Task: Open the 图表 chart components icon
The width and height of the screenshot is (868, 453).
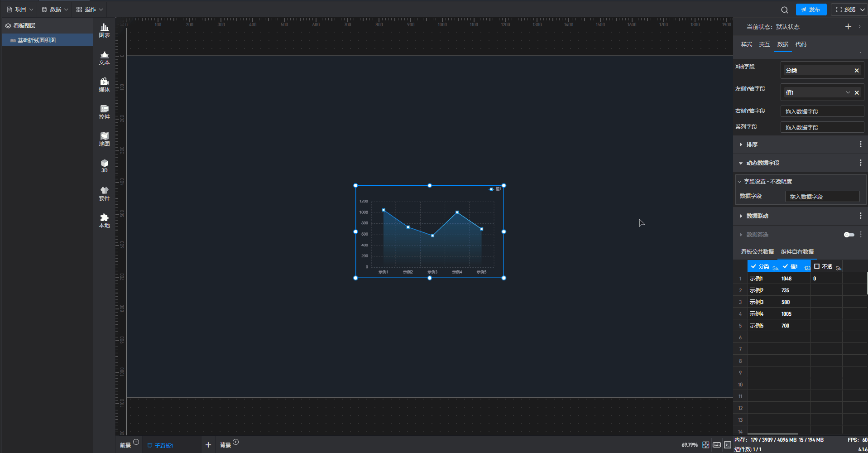Action: [x=104, y=30]
